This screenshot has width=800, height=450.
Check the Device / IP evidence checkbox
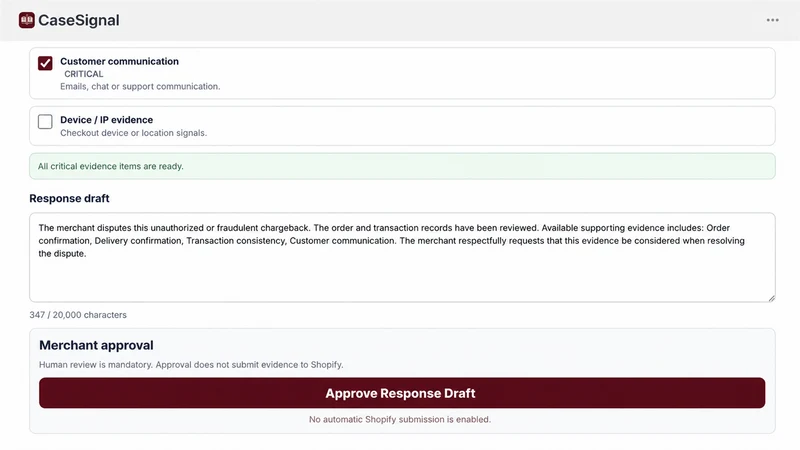pyautogui.click(x=45, y=121)
